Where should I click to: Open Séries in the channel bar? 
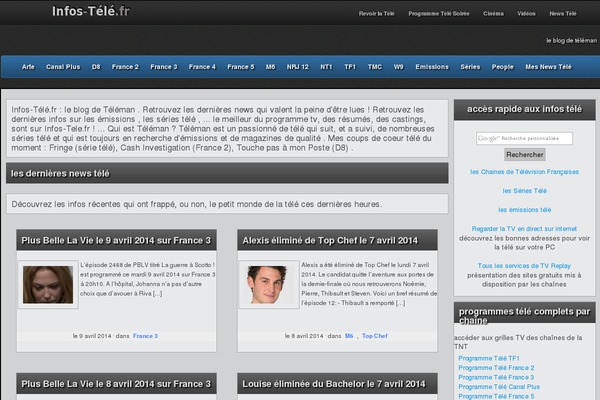click(470, 67)
